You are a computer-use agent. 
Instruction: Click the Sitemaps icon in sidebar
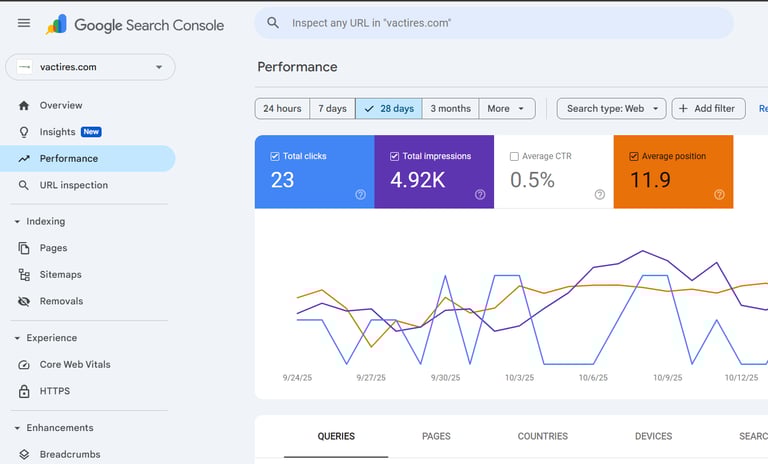tap(24, 274)
